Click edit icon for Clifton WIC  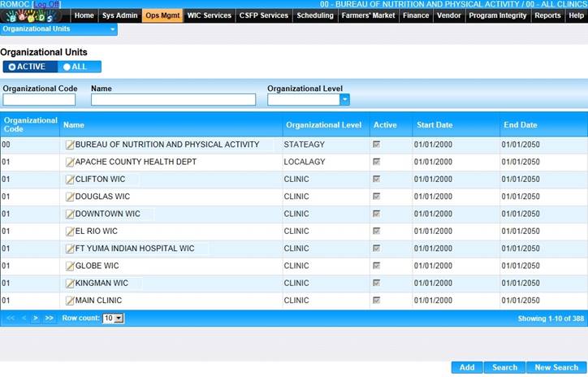point(69,180)
